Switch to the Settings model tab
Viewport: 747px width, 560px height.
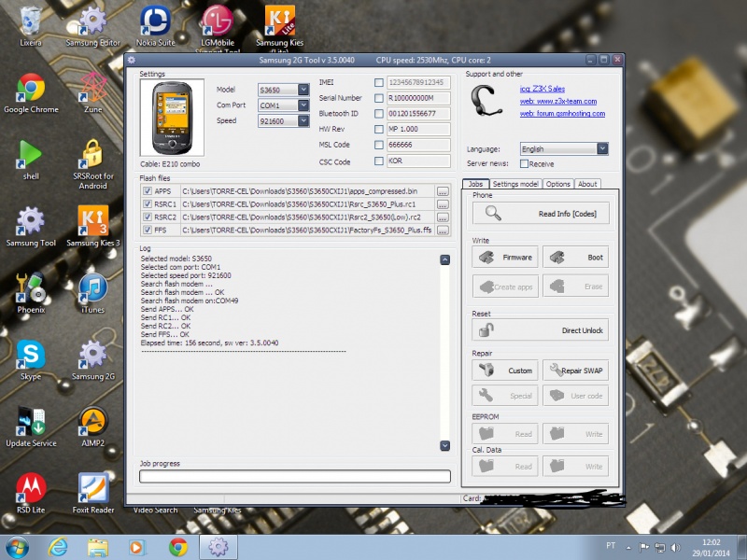point(515,184)
